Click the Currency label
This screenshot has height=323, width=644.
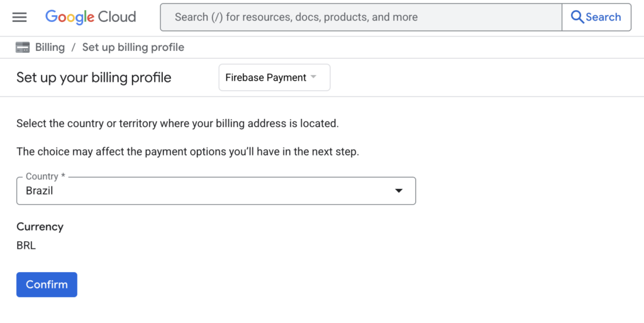pyautogui.click(x=40, y=227)
